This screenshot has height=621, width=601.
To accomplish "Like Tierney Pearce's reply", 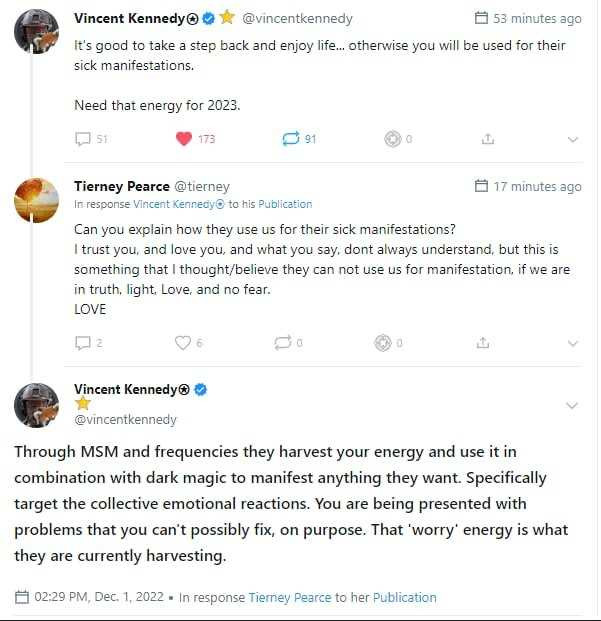I will point(183,343).
